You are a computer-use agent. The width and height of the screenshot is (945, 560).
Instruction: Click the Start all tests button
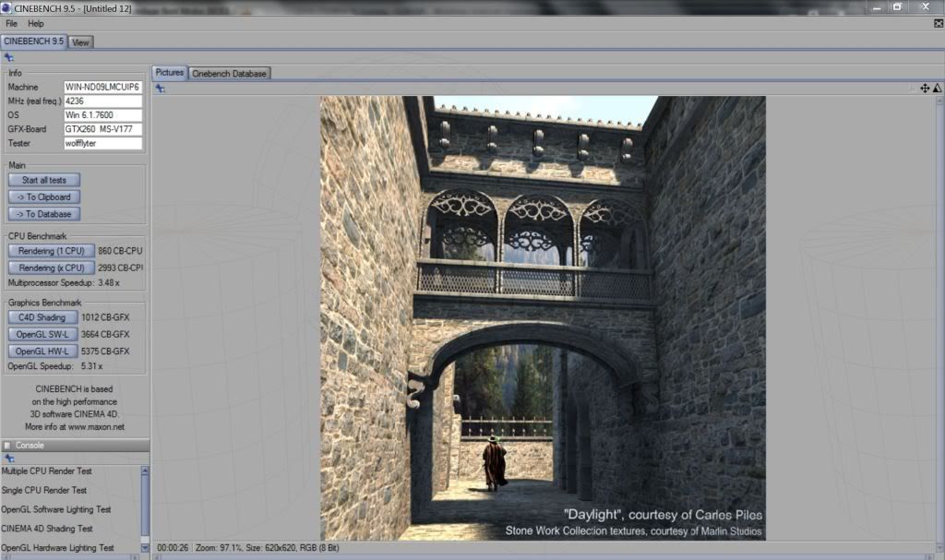point(42,180)
